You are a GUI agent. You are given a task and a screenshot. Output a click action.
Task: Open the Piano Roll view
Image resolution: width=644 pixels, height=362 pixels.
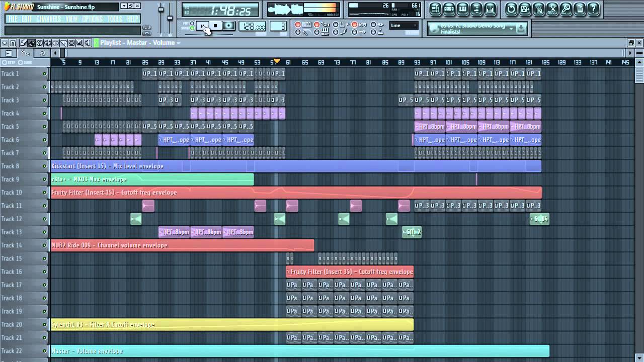click(x=462, y=9)
